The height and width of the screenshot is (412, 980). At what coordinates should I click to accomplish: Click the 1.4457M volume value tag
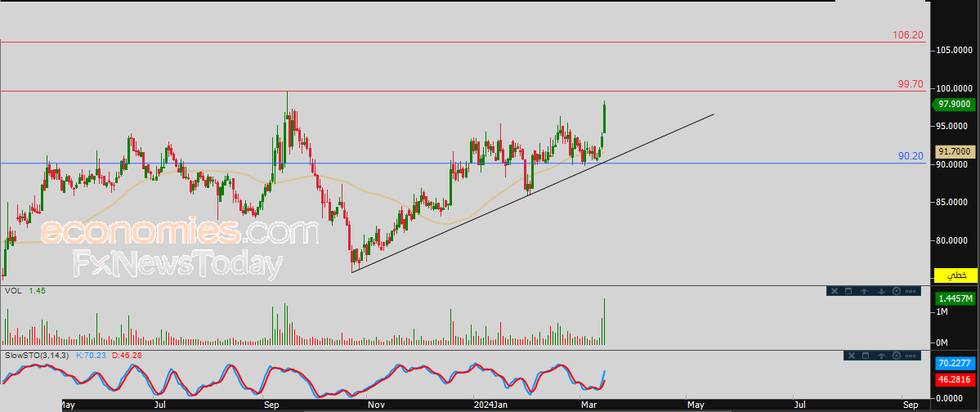pos(955,298)
